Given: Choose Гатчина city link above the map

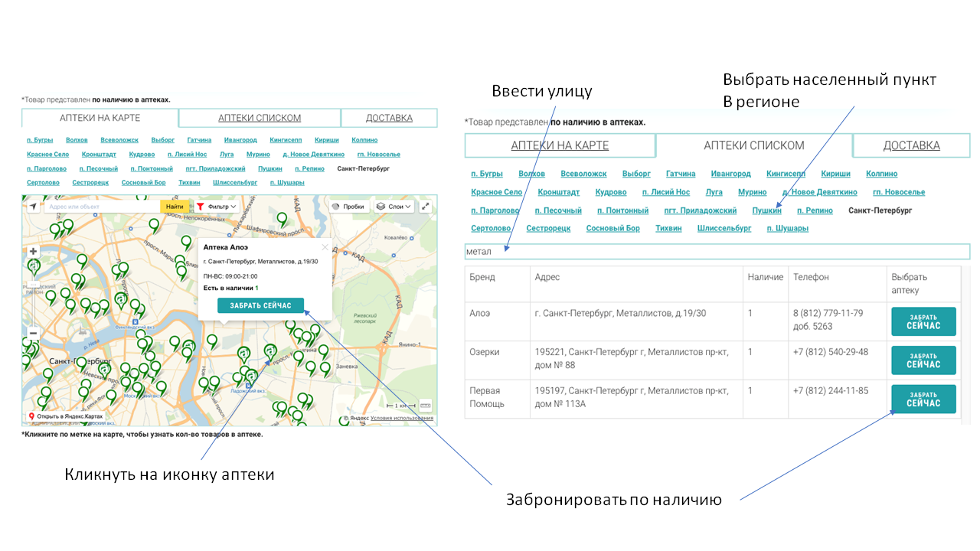Looking at the screenshot, I should pos(199,140).
